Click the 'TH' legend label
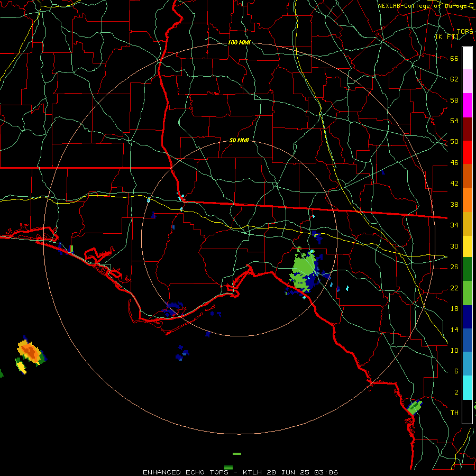 (x=454, y=413)
